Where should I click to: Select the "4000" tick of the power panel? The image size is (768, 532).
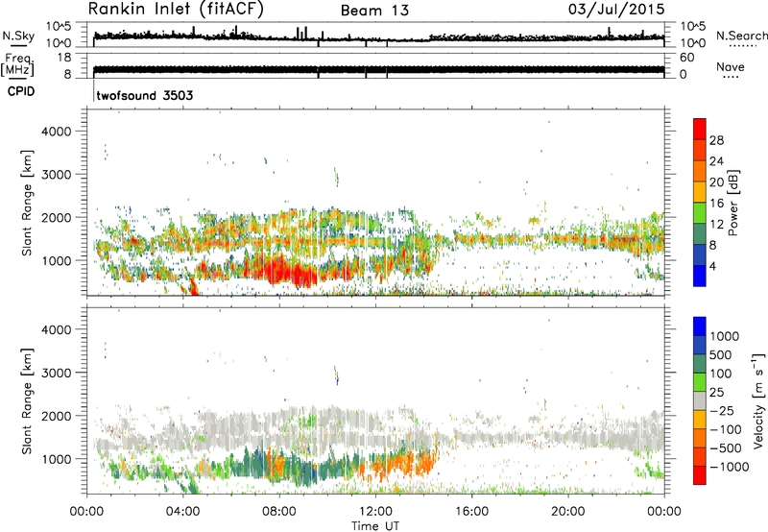[57, 132]
